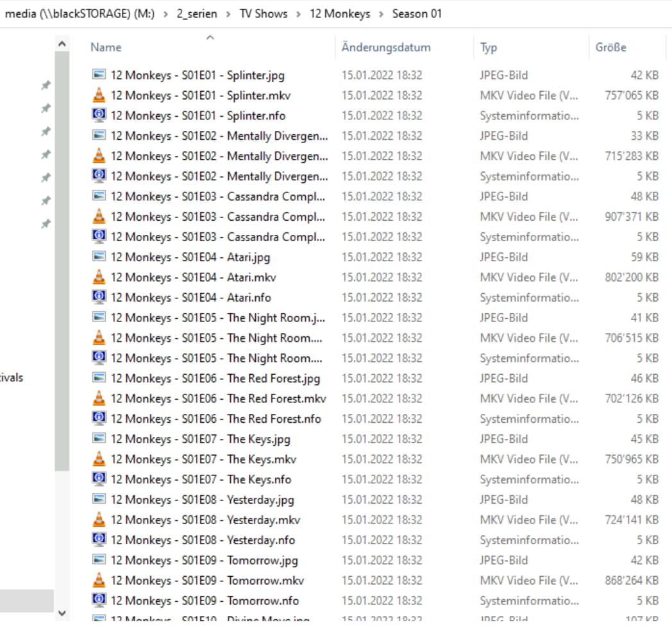This screenshot has width=672, height=632.
Task: Click the Season 01 breadcrumb
Action: point(417,13)
